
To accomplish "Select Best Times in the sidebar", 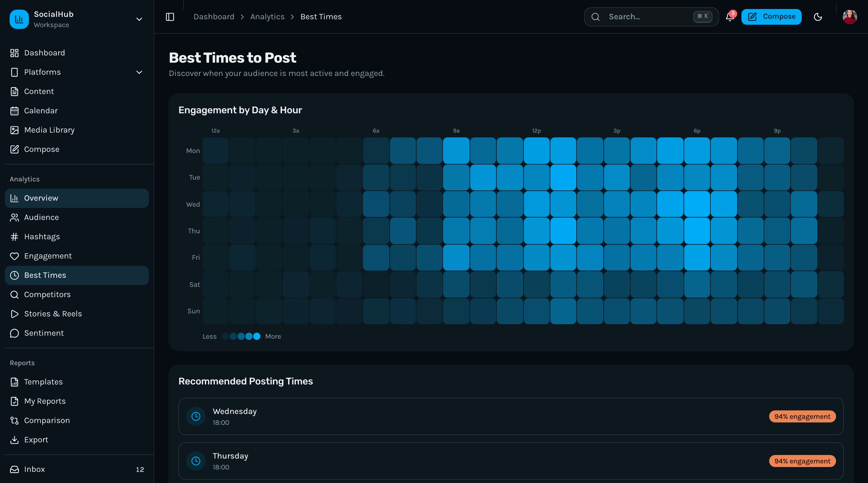I will (x=77, y=275).
